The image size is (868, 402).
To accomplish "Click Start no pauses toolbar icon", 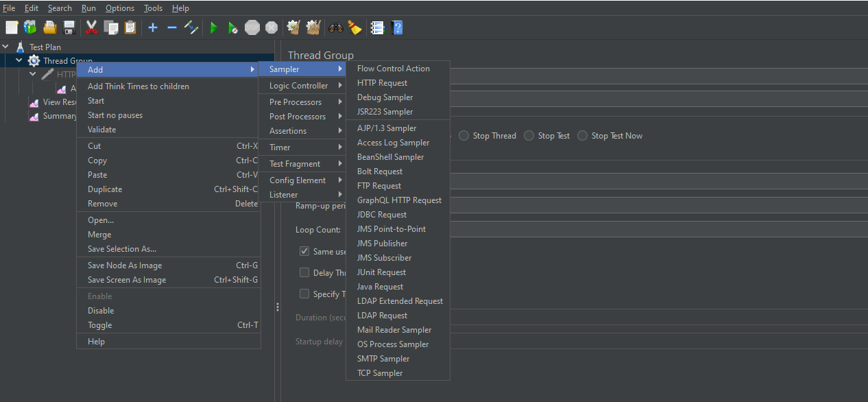I will [233, 27].
